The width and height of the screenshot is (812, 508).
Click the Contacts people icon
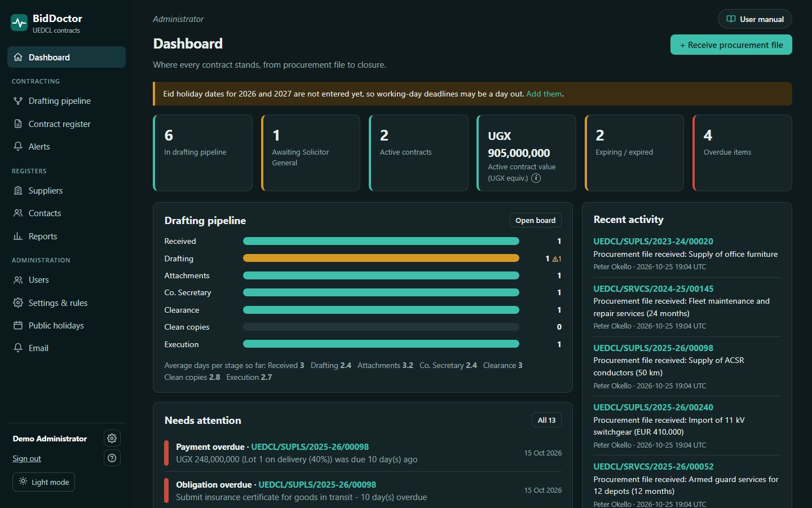(18, 213)
